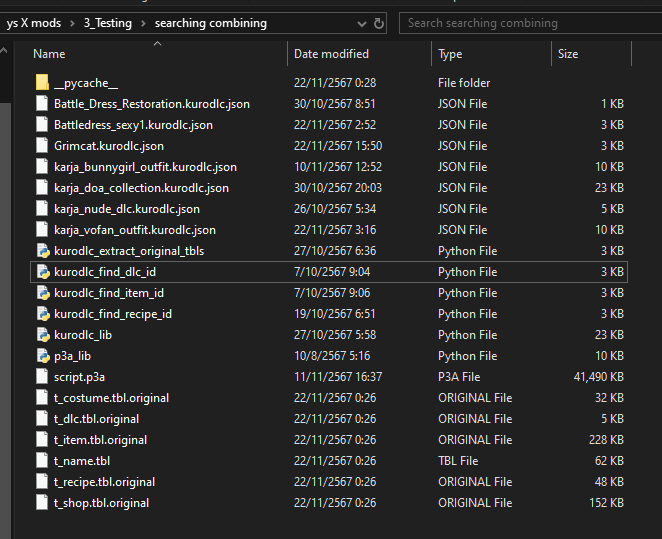Sort files by the Type column
Image resolution: width=662 pixels, height=539 pixels.
coord(450,54)
